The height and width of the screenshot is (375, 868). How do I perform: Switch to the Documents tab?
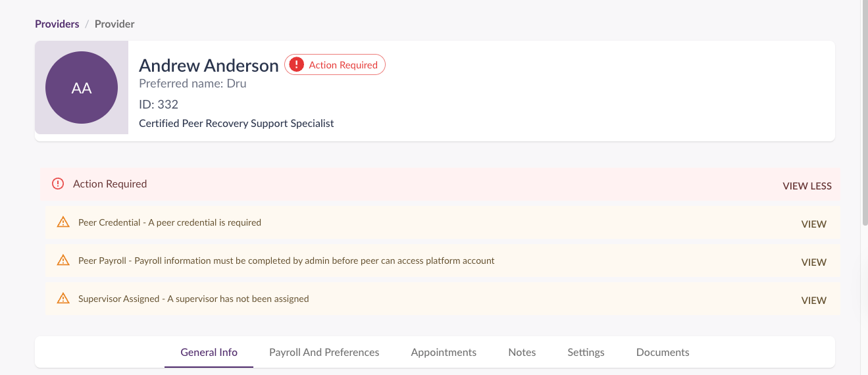[663, 352]
